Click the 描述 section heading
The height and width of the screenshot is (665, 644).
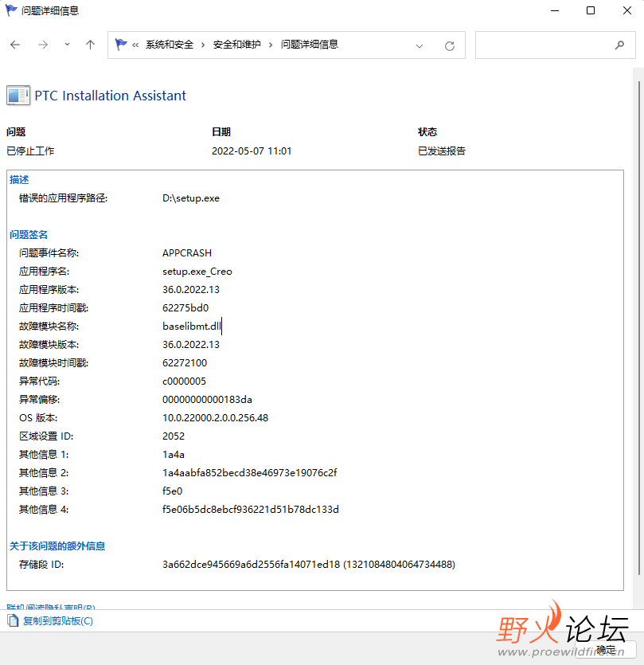coord(19,180)
